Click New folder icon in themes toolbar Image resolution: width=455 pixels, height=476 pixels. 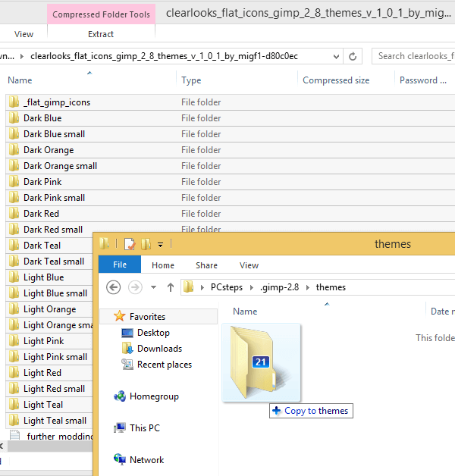point(146,244)
